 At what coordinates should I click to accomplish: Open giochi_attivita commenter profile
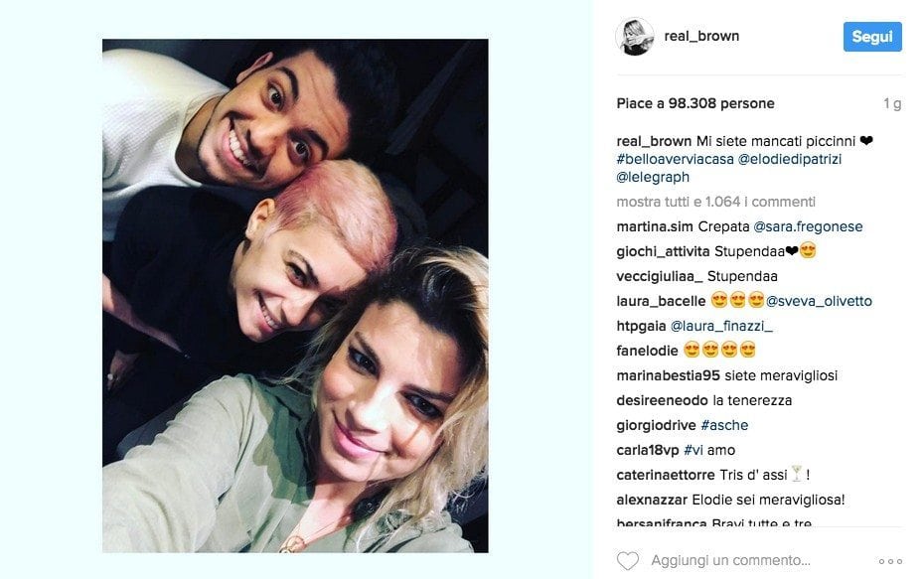point(663,251)
